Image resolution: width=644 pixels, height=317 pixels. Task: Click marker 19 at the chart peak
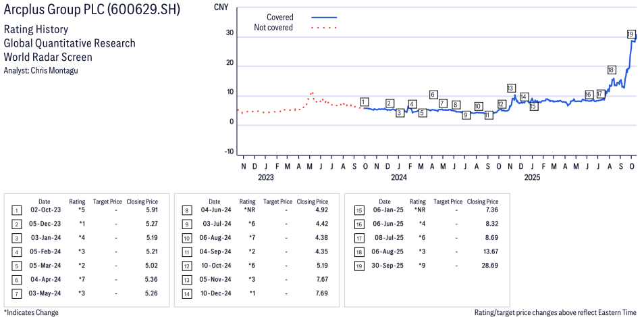630,34
